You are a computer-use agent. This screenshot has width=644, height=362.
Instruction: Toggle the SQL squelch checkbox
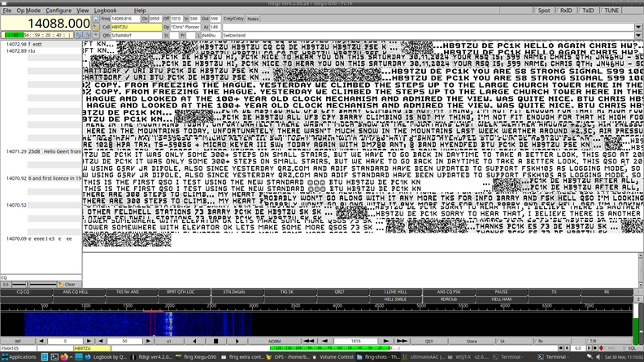tap(632, 348)
